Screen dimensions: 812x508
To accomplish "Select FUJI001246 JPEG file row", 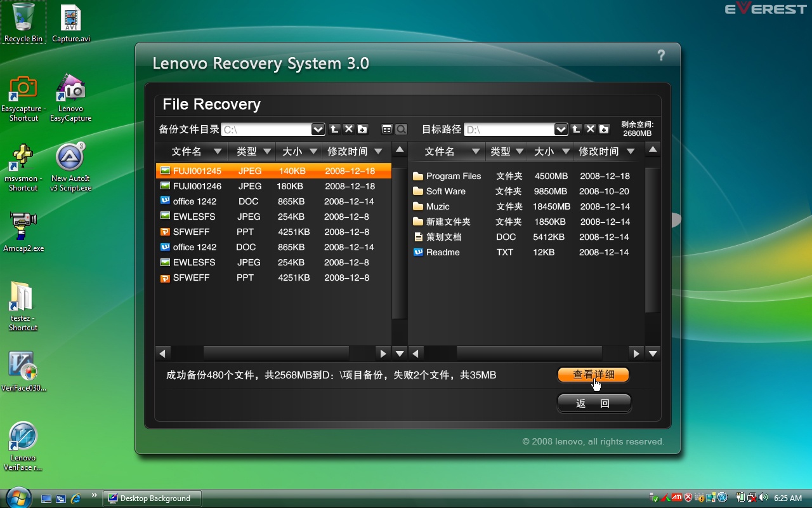I will point(273,186).
